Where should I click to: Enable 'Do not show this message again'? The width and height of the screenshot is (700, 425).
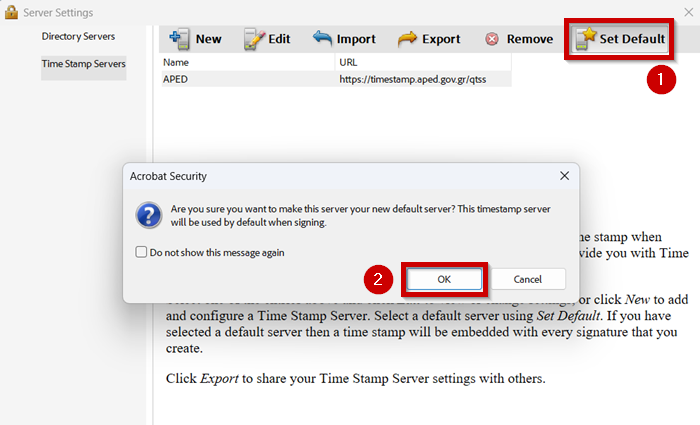click(141, 253)
